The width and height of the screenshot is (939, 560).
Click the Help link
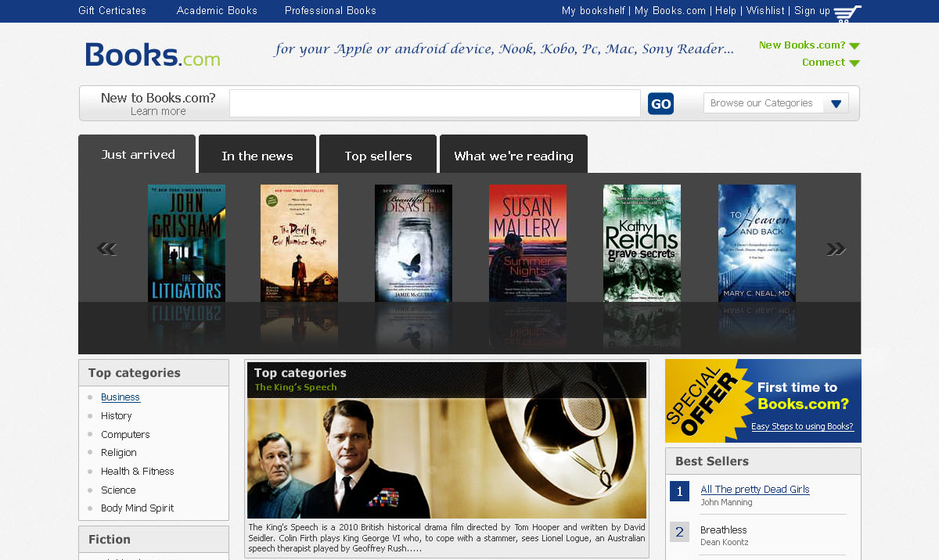[725, 11]
